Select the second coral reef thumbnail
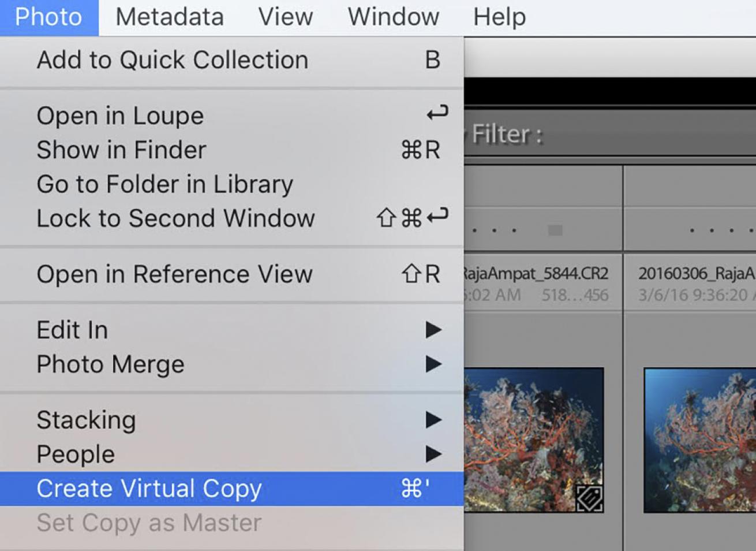This screenshot has height=551, width=756. pyautogui.click(x=699, y=440)
